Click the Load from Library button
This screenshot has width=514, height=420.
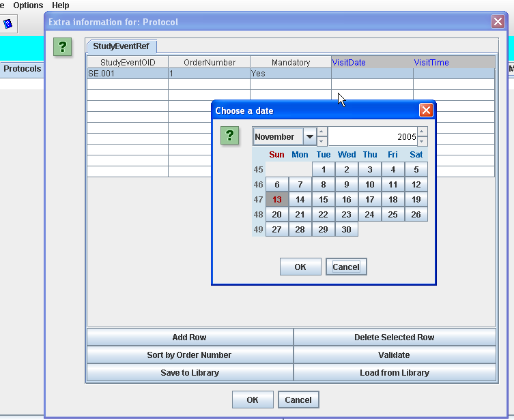(395, 372)
